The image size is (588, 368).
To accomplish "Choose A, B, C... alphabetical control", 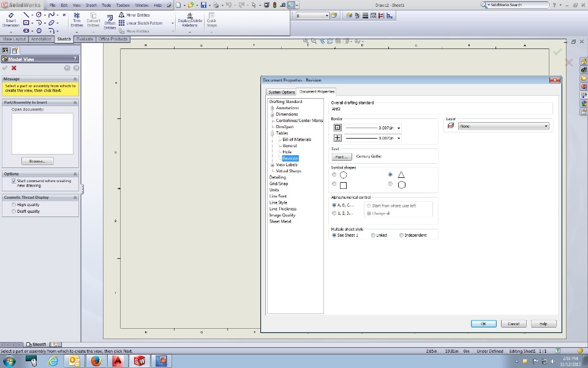I will click(334, 205).
